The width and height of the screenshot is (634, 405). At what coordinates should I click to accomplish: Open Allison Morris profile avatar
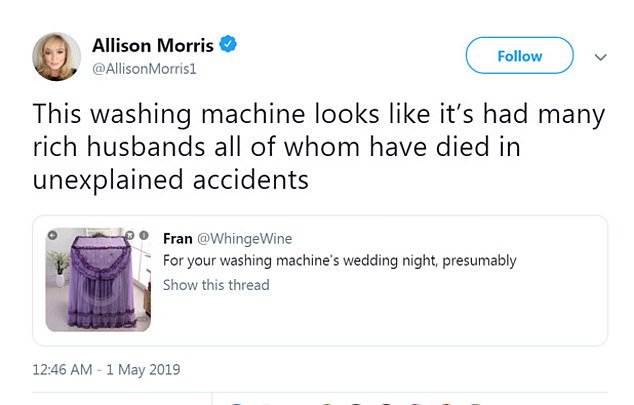click(56, 57)
